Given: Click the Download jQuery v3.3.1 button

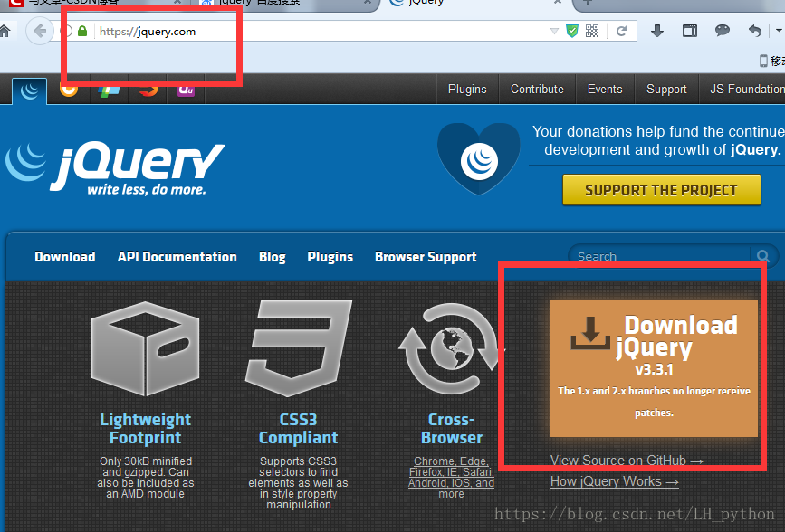Looking at the screenshot, I should [x=654, y=368].
